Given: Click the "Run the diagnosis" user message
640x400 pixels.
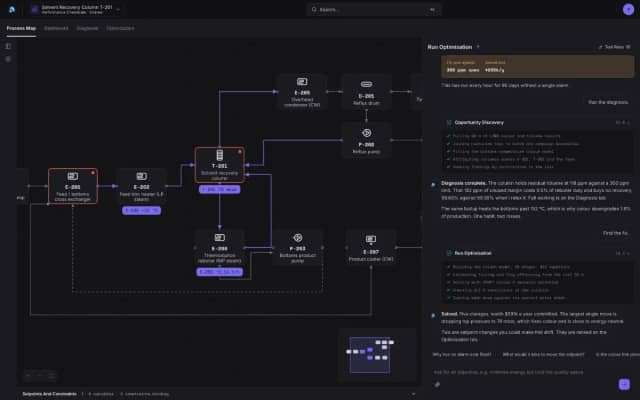Looking at the screenshot, I should tap(608, 102).
